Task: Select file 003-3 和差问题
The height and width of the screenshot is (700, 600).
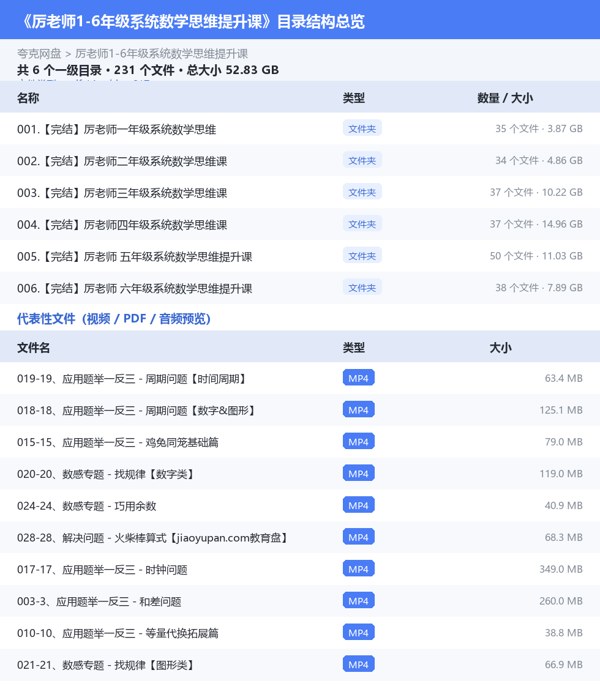Action: click(x=99, y=601)
